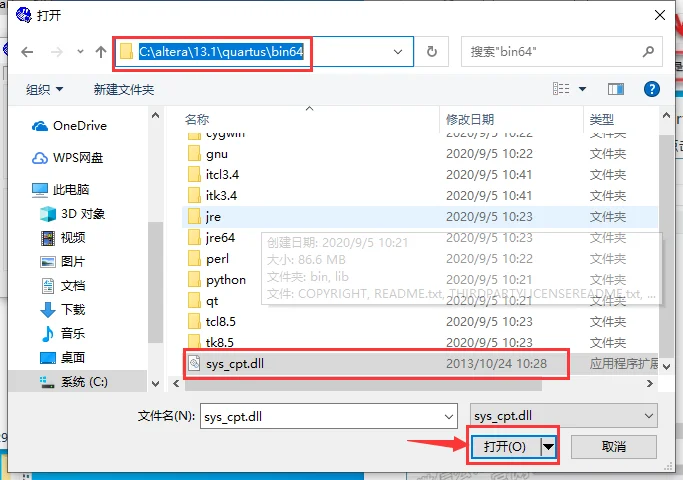Click 新建文件夹 to create a folder

124,89
